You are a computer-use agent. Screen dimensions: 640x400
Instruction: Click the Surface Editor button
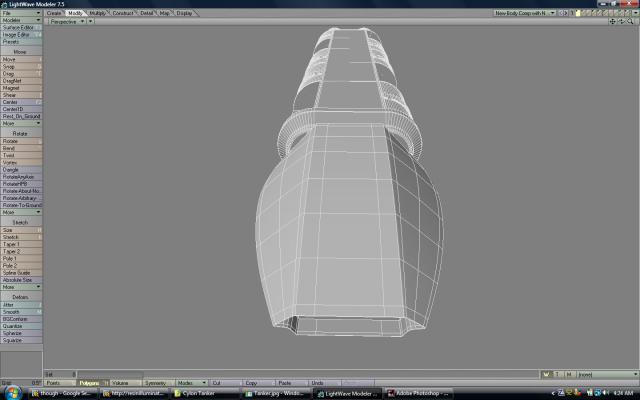pyautogui.click(x=21, y=27)
